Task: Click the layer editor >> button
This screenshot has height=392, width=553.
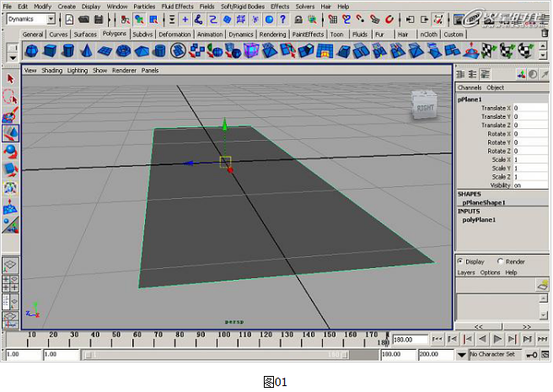Action: coord(526,327)
